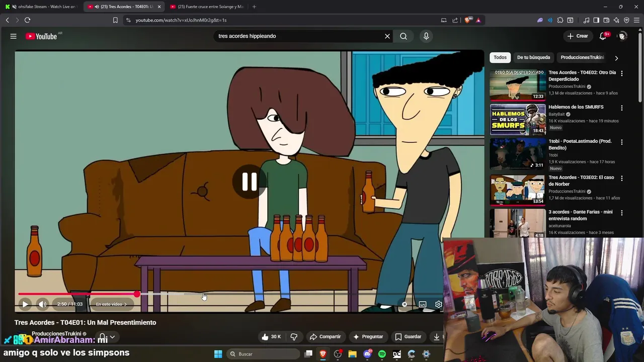
Task: Play the video with the player play button
Action: tap(25, 304)
